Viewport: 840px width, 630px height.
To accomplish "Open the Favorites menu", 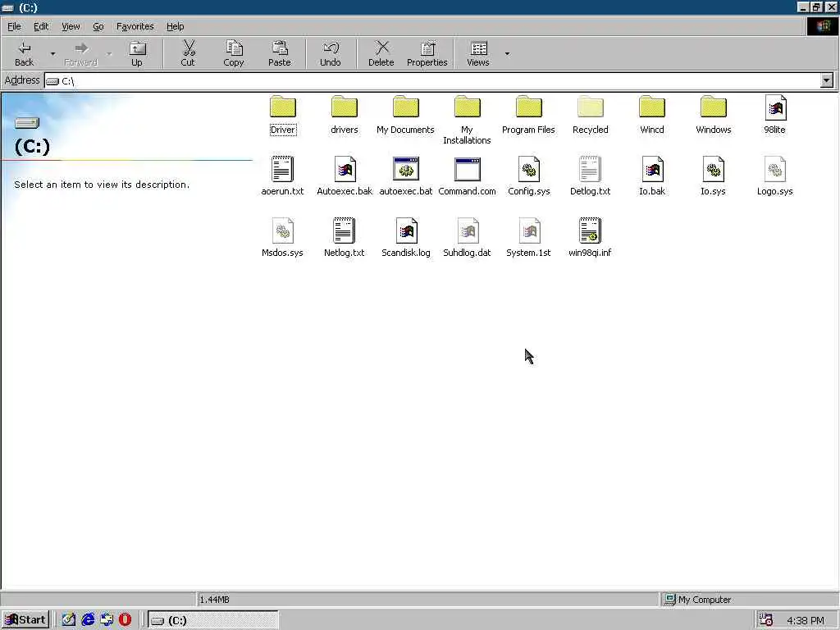I will 135,26.
